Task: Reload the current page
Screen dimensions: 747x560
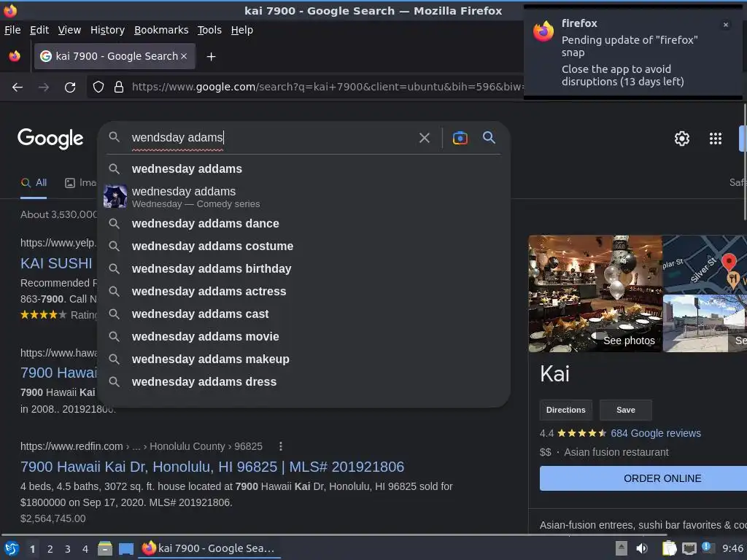Action: (70, 87)
